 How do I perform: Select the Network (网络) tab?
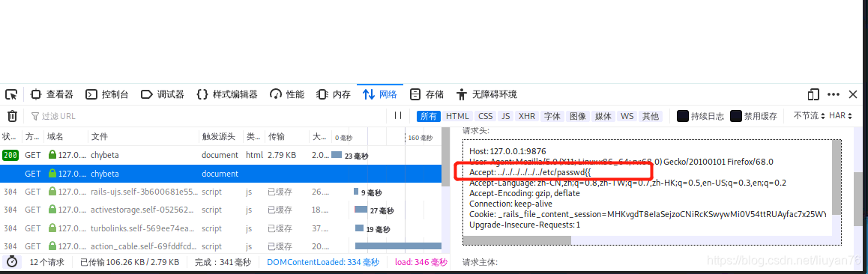pyautogui.click(x=380, y=94)
